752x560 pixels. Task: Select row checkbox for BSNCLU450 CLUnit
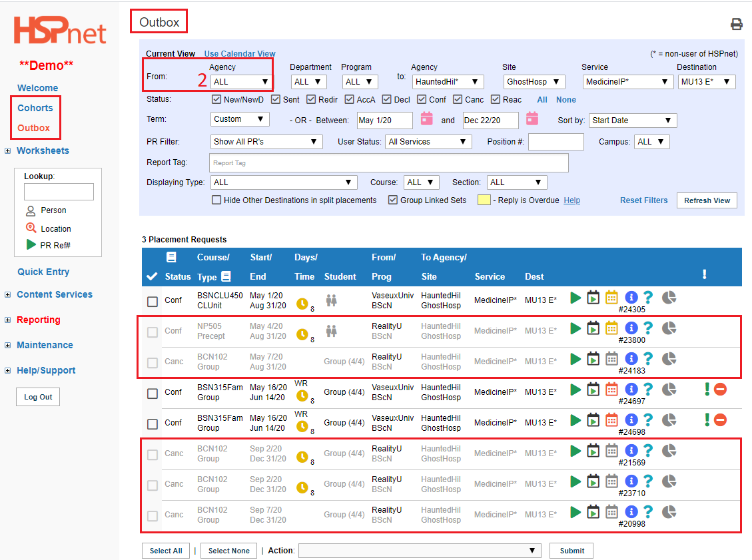tap(153, 302)
